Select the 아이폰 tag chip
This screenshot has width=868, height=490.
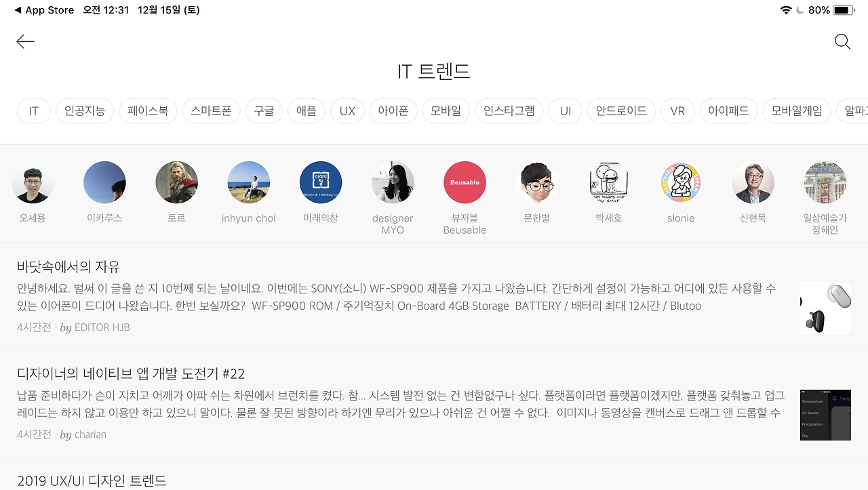[393, 111]
